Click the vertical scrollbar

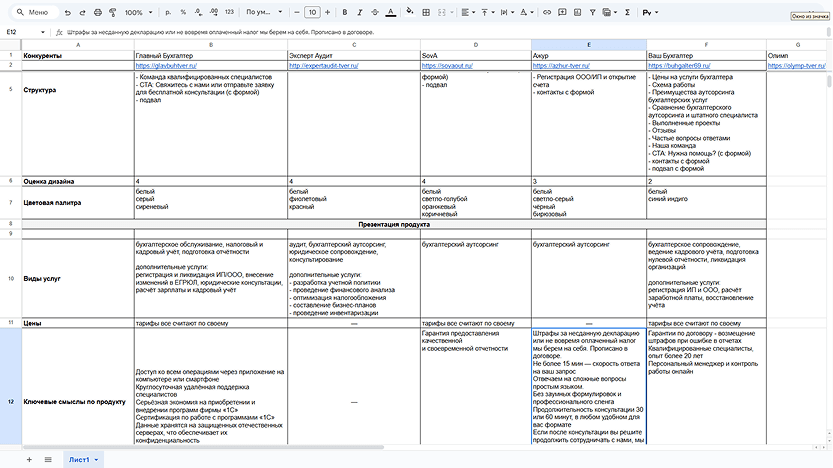pyautogui.click(x=829, y=81)
